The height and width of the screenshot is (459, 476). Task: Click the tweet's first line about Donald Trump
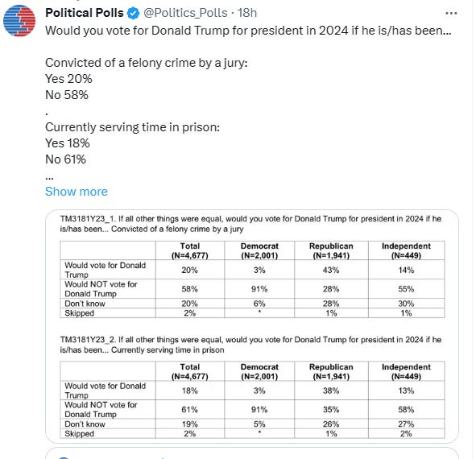[248, 31]
